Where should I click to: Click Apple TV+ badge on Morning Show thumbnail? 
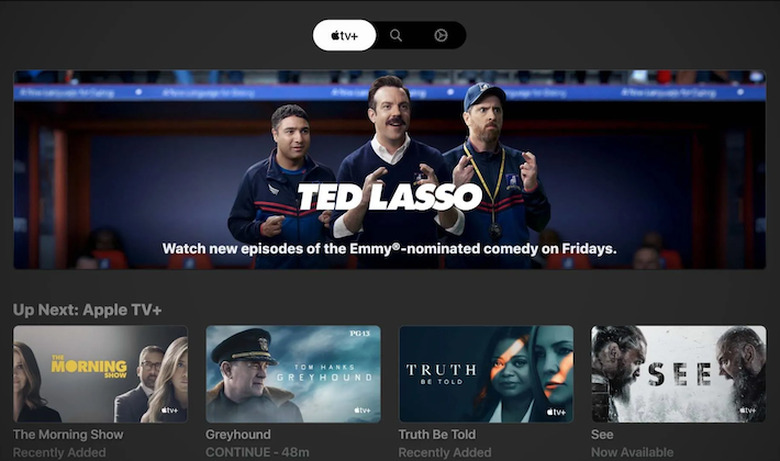169,410
